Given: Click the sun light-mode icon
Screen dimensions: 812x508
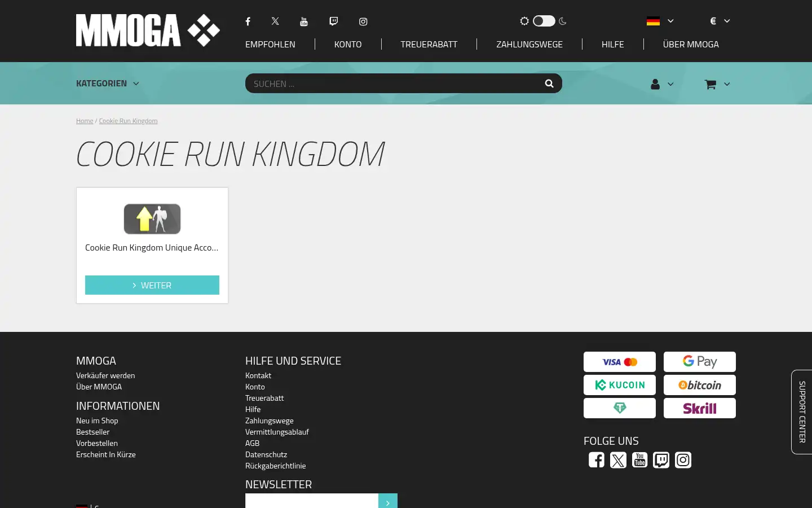Looking at the screenshot, I should pos(524,21).
